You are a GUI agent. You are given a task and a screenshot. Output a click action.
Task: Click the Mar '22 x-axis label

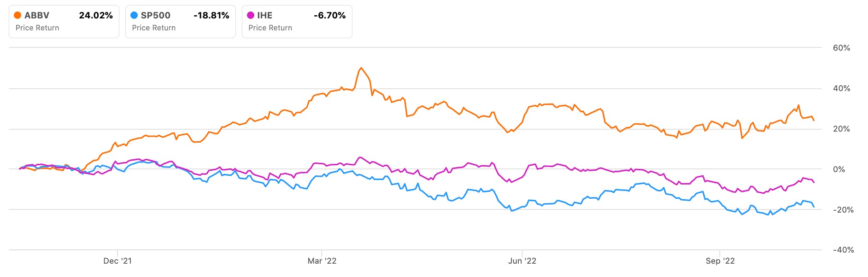click(x=322, y=261)
